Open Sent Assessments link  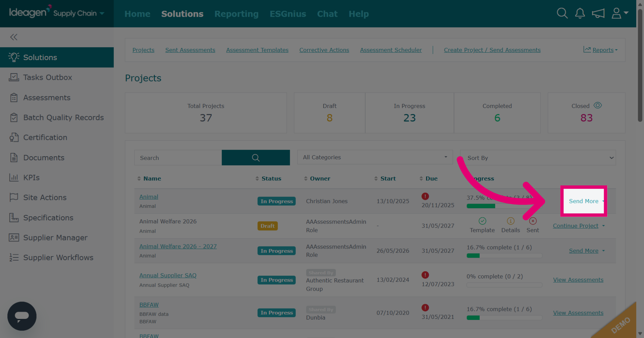click(190, 50)
